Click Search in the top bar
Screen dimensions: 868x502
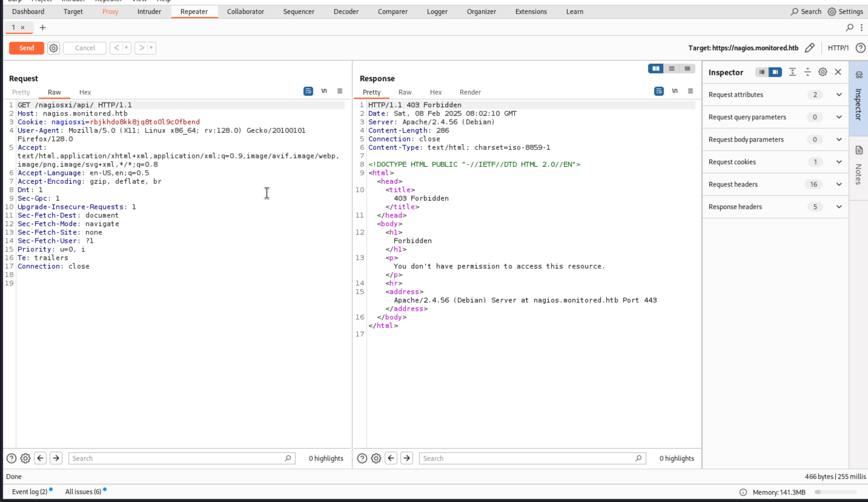[806, 12]
